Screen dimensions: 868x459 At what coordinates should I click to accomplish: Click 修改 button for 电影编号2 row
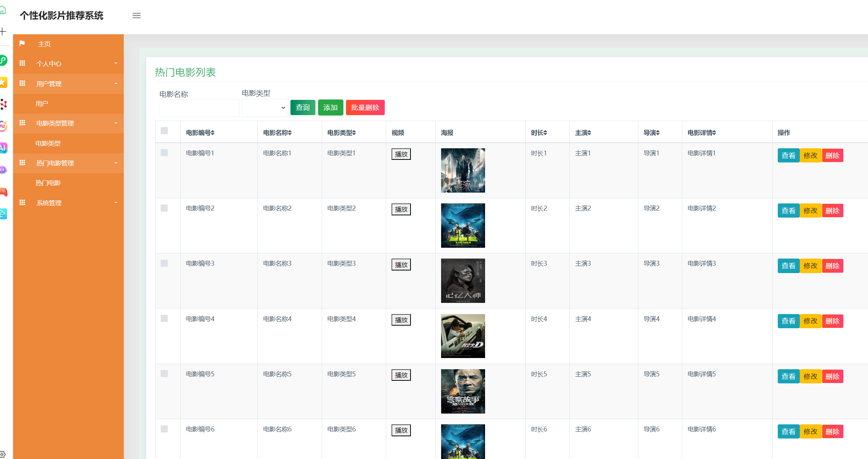click(x=810, y=211)
